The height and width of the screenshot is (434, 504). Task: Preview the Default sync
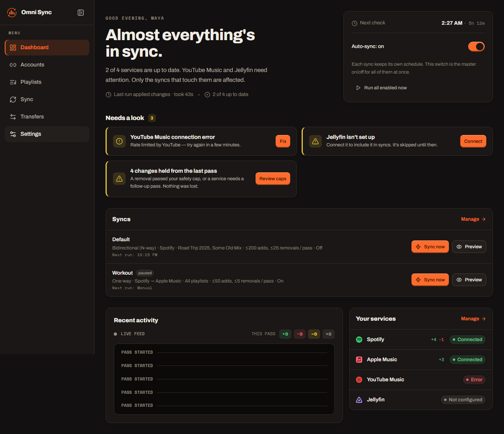point(469,247)
